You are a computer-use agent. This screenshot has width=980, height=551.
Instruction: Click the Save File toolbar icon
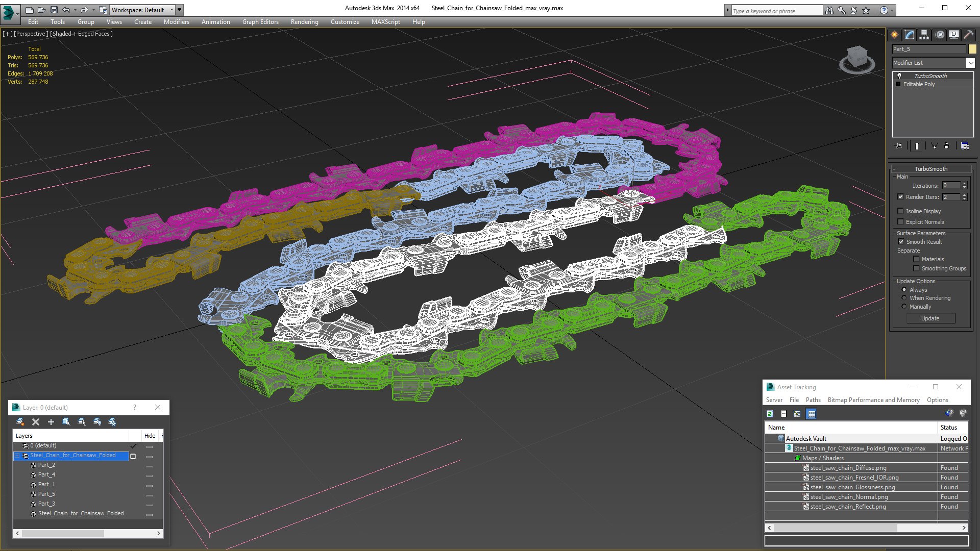(x=54, y=10)
